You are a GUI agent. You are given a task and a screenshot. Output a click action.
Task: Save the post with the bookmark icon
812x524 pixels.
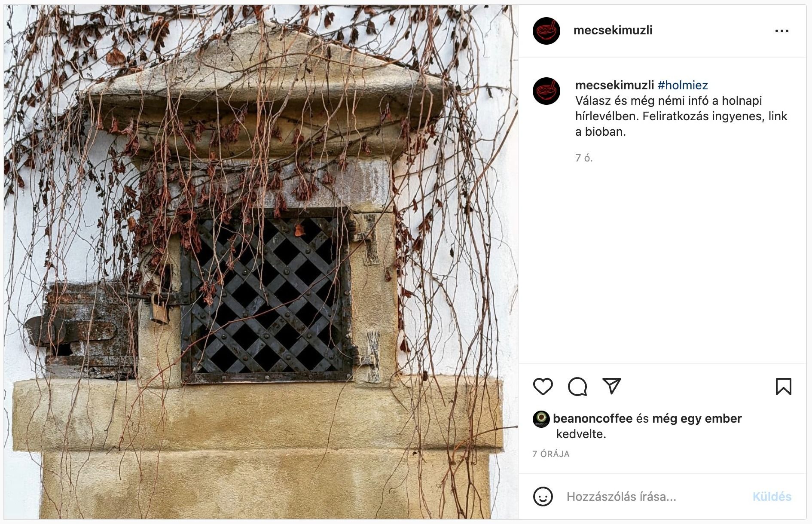click(x=784, y=387)
